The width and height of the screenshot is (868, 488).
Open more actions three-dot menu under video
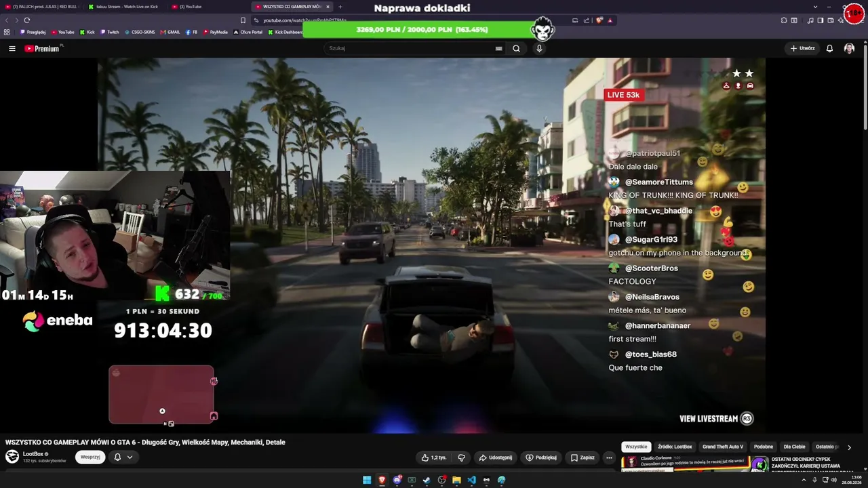pos(609,457)
